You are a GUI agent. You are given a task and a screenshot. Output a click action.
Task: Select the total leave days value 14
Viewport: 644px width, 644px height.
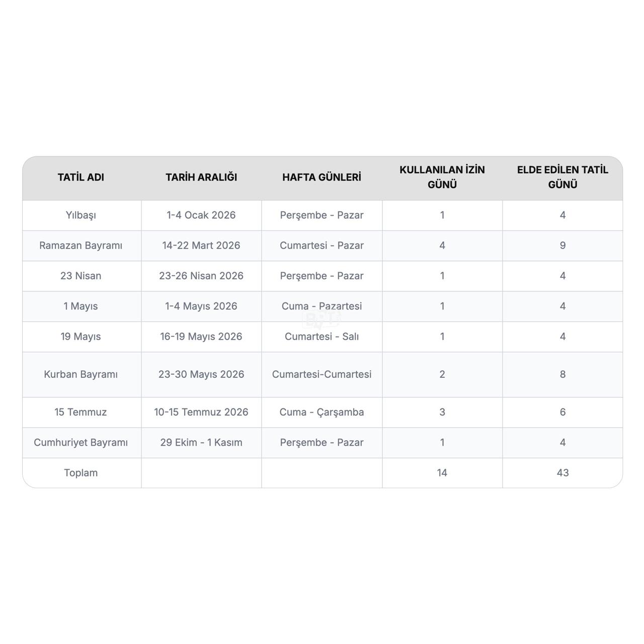pyautogui.click(x=442, y=473)
